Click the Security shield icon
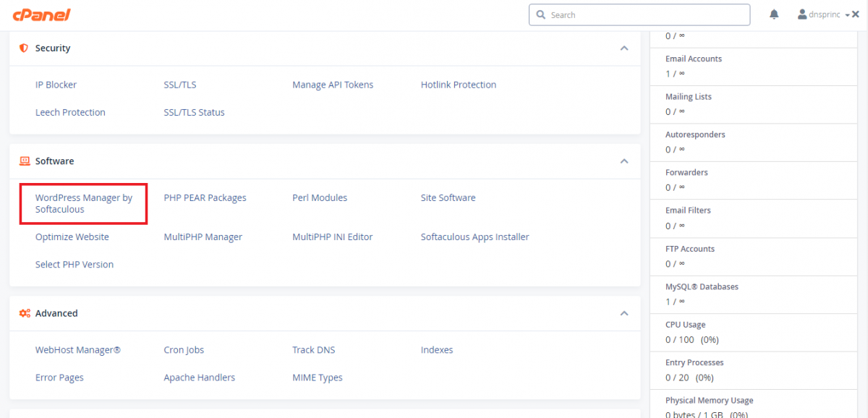 click(x=24, y=48)
